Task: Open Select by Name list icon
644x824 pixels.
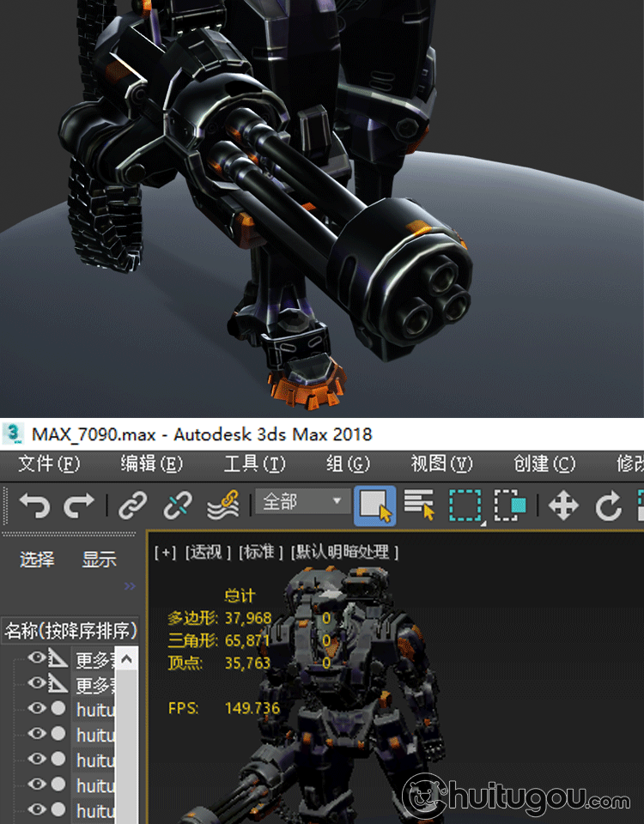Action: tap(419, 506)
